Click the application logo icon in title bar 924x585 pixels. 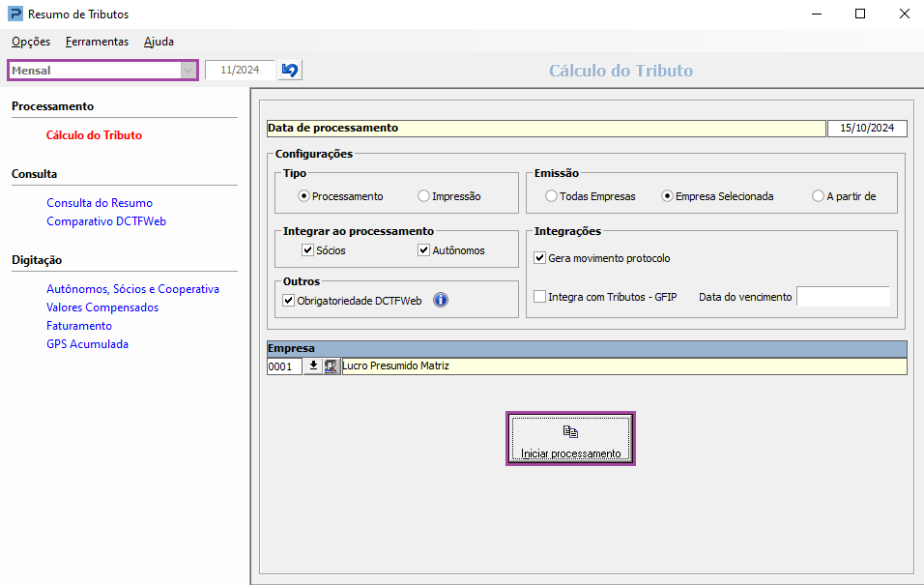14,15
